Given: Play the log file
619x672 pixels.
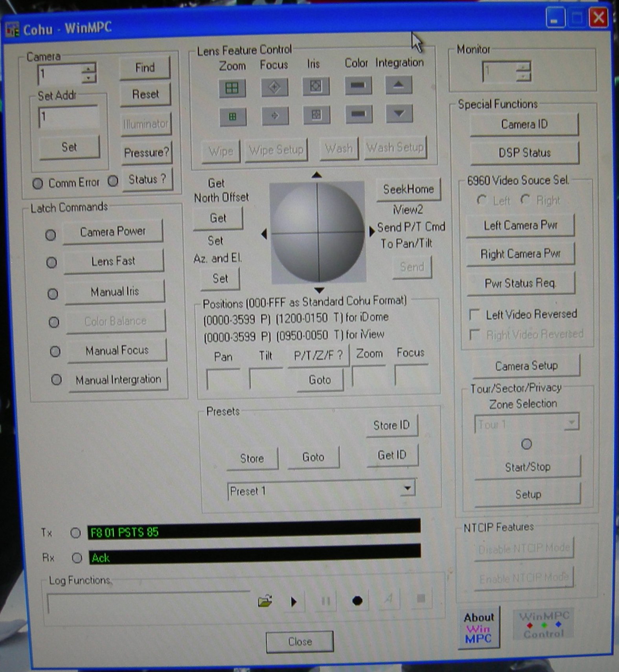Looking at the screenshot, I should coord(293,601).
